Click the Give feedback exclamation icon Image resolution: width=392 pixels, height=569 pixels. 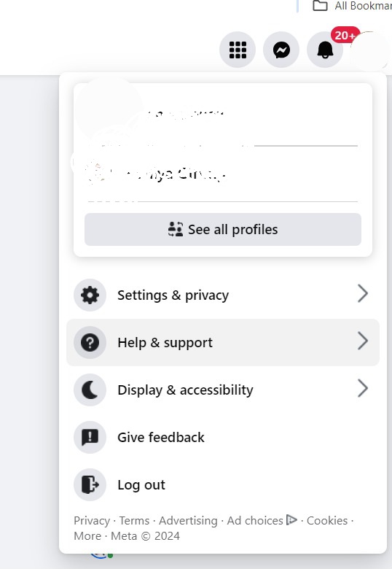[x=90, y=437]
